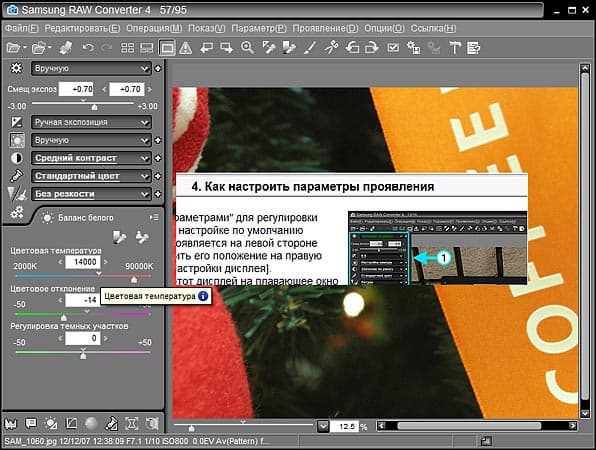Select the gray balance eyedropper in panel
Image resolution: width=596 pixels, height=450 pixels.
point(119,237)
